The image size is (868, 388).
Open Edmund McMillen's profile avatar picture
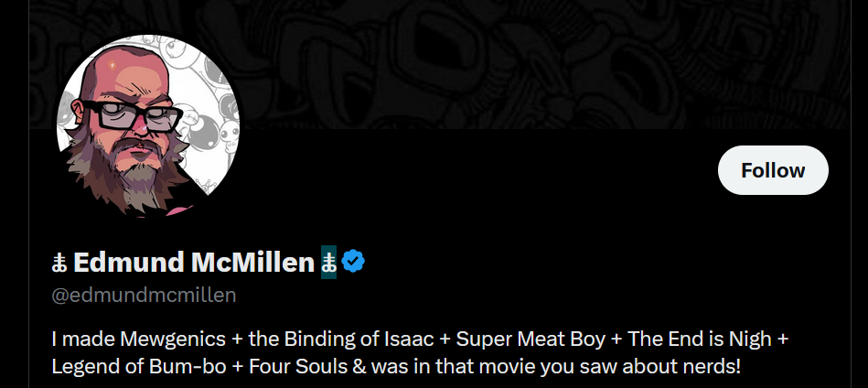(x=147, y=125)
